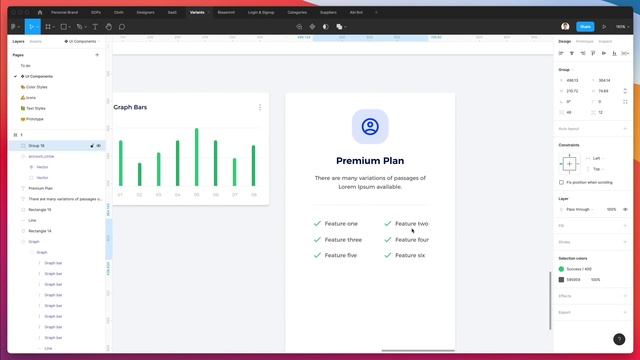The width and height of the screenshot is (640, 360).
Task: Click three-dot menu on Graph Bars card
Action: click(260, 107)
